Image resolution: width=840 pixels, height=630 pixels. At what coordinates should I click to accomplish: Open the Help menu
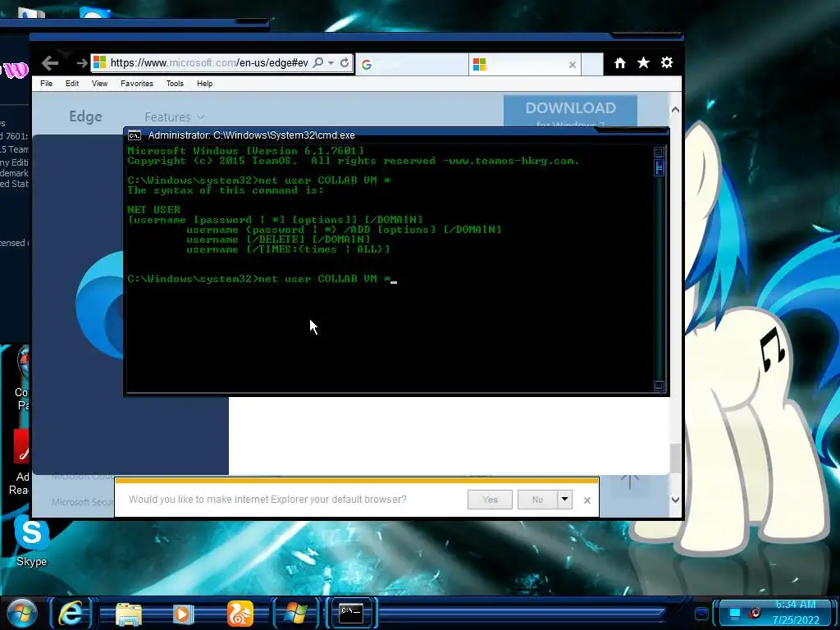coord(204,84)
